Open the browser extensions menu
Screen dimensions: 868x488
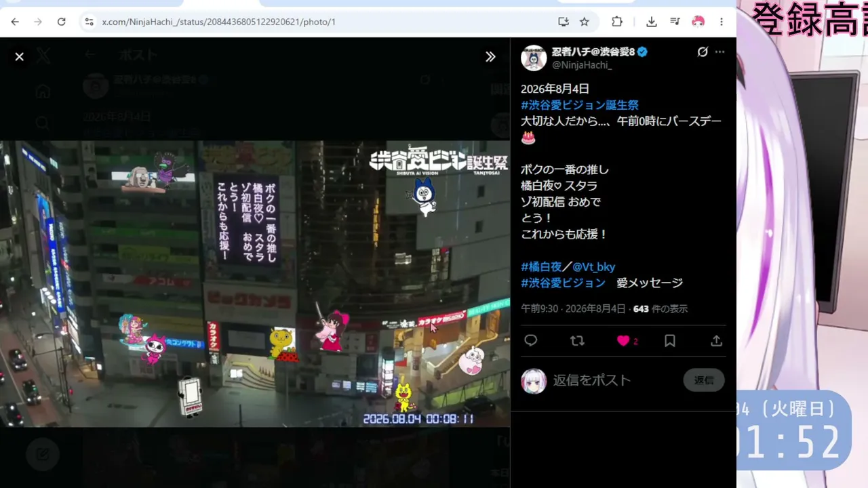pyautogui.click(x=617, y=22)
